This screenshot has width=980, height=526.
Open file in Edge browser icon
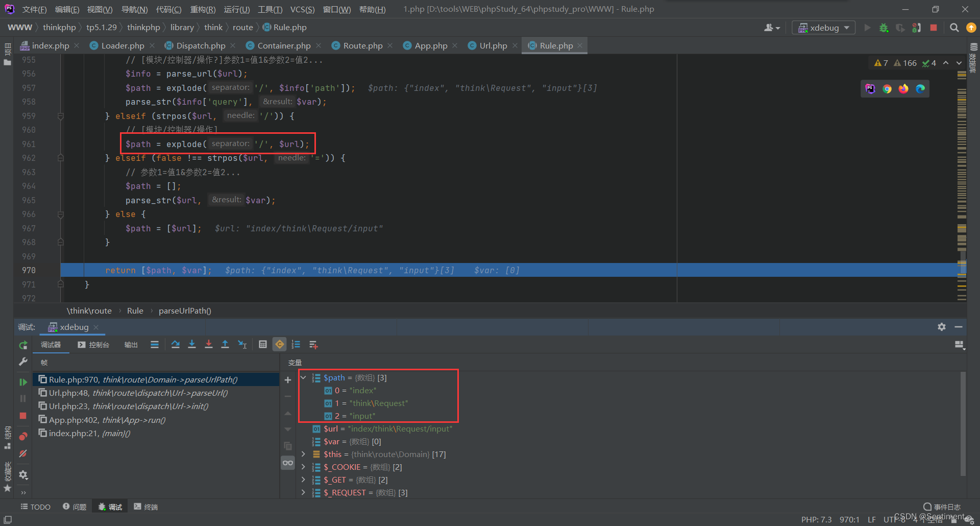(x=920, y=89)
